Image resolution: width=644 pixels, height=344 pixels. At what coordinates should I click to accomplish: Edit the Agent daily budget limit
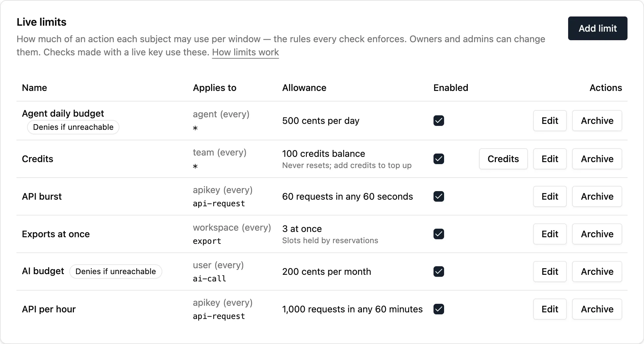point(550,121)
